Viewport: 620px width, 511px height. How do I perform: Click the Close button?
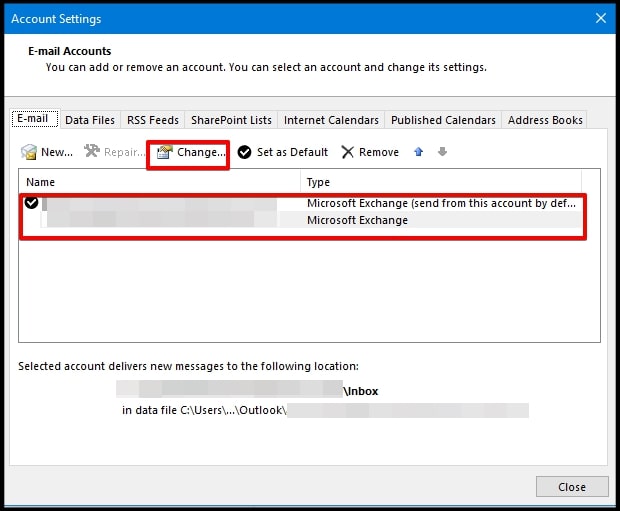point(572,486)
